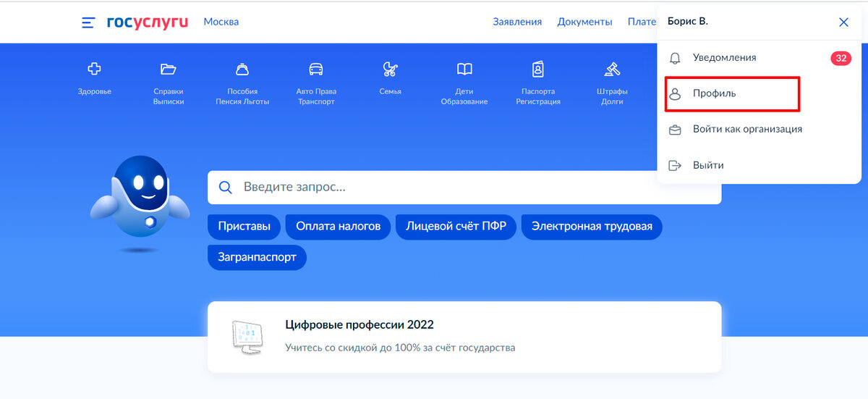Viewport: 868px width, 399px height.
Task: Change the region labeled Москва
Action: click(x=221, y=22)
